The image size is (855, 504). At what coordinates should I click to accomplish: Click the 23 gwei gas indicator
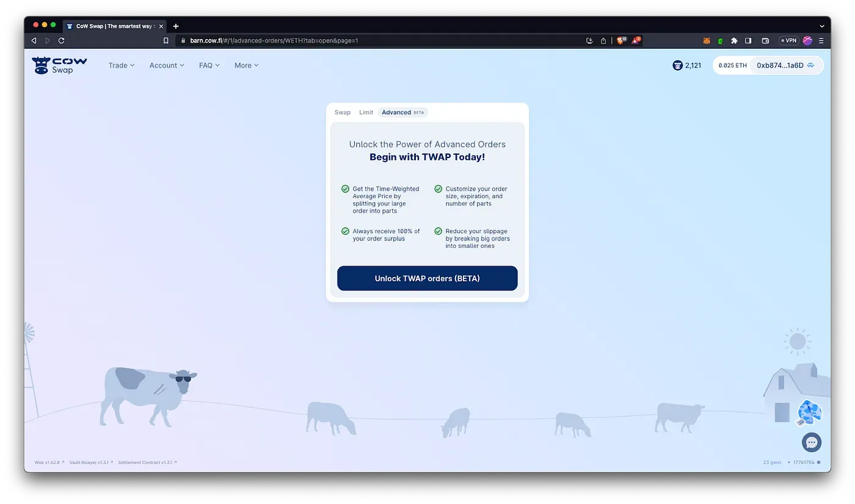click(x=772, y=463)
